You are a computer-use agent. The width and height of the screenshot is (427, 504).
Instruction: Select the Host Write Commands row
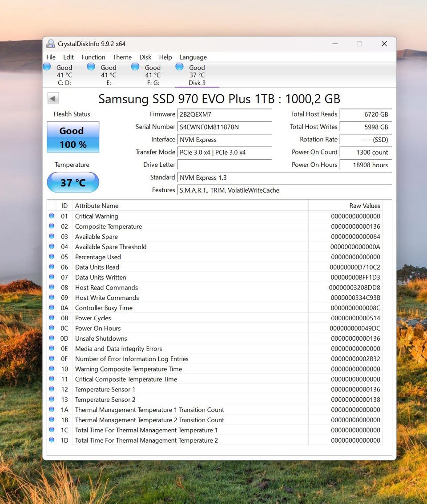click(x=215, y=298)
